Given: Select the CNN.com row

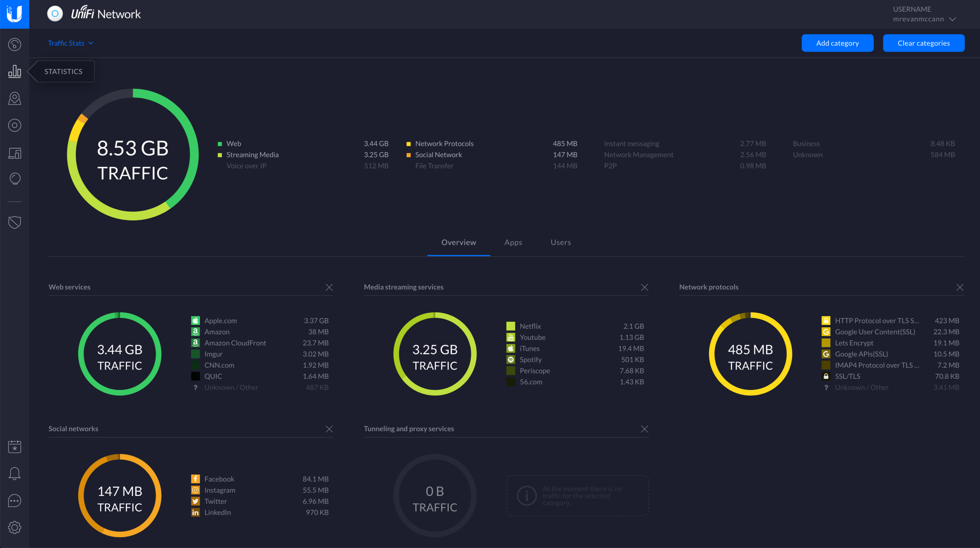Looking at the screenshot, I should point(260,365).
